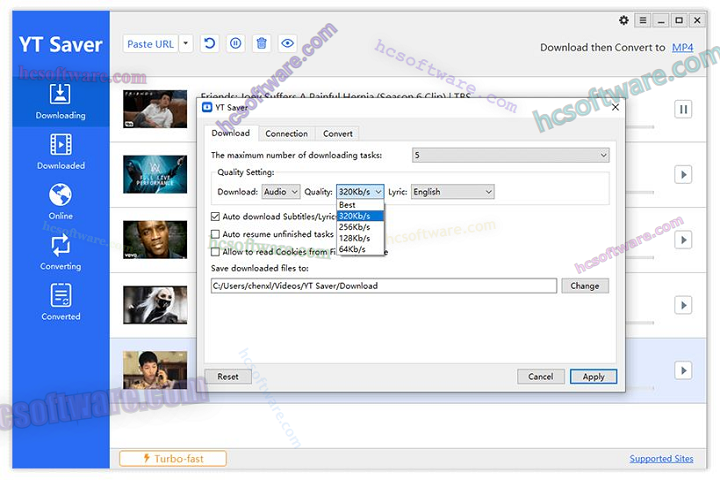Open the Supported Sites link
The image size is (720, 480).
pyautogui.click(x=661, y=458)
